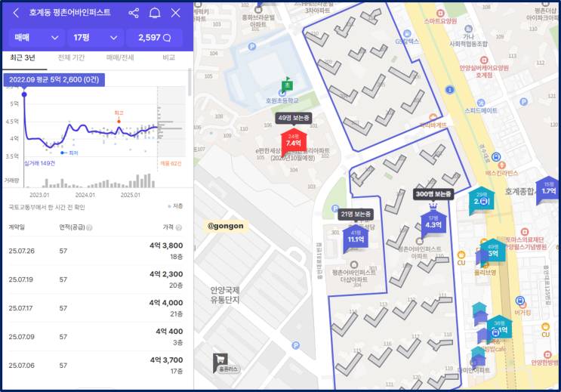
Task: Switch to the 비교 tab
Action: 168,57
